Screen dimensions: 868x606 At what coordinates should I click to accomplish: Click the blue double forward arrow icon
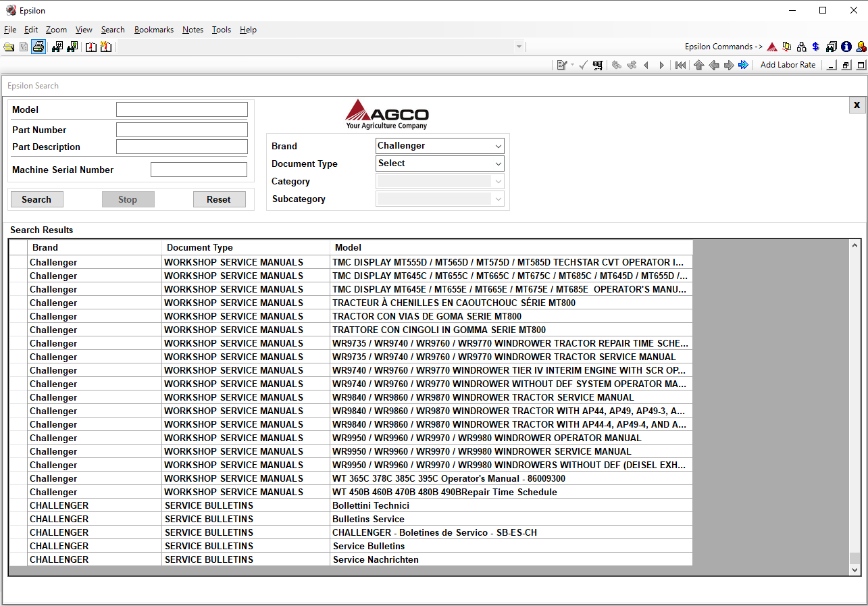(x=744, y=65)
